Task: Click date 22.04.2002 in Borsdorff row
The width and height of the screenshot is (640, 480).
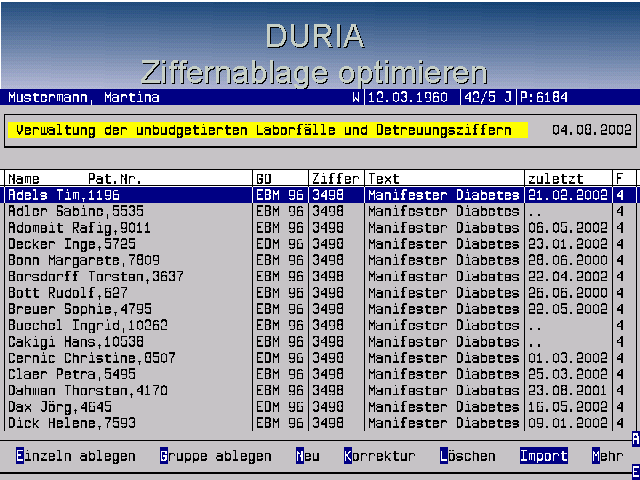Action: tap(568, 276)
